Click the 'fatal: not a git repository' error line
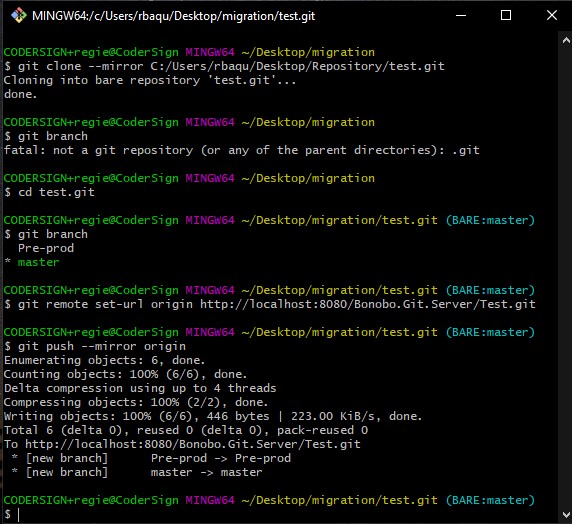Screen dimensions: 572x524 pos(241,150)
